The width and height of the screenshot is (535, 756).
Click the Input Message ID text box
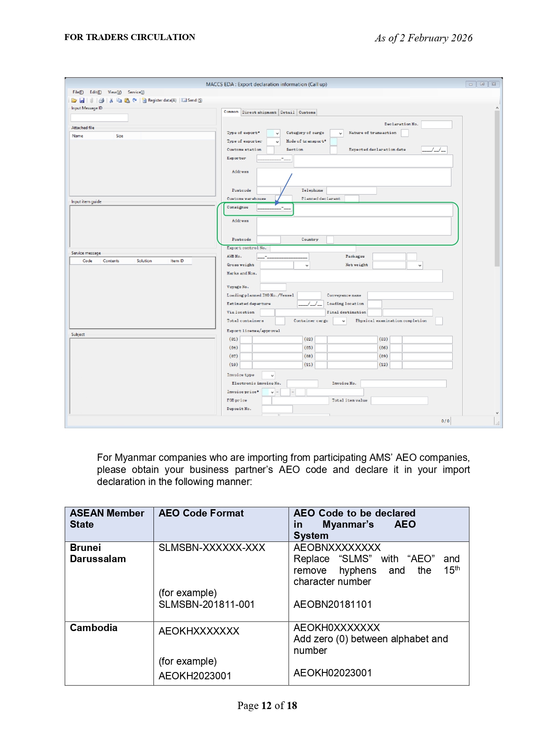tap(99, 118)
